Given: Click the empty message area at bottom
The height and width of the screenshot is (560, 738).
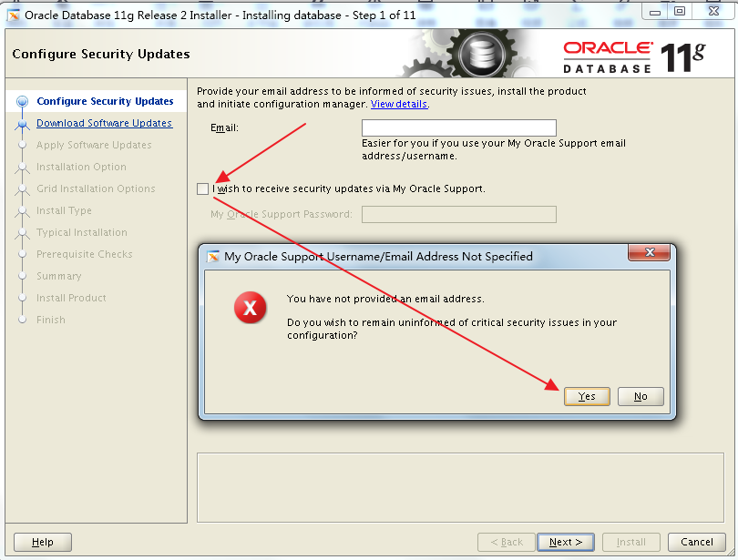Looking at the screenshot, I should pyautogui.click(x=460, y=487).
